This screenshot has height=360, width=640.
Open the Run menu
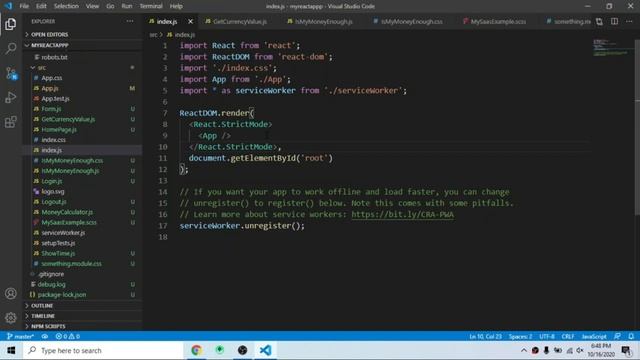(127, 6)
